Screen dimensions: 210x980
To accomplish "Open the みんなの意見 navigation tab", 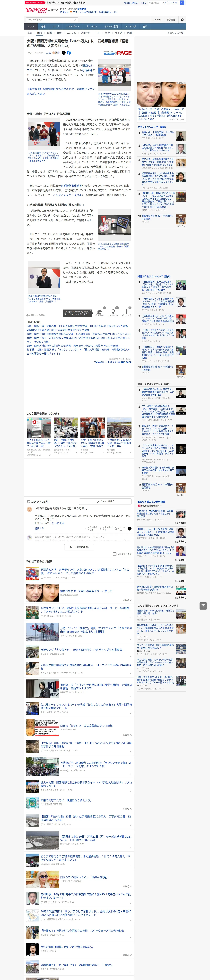I will [x=111, y=27].
